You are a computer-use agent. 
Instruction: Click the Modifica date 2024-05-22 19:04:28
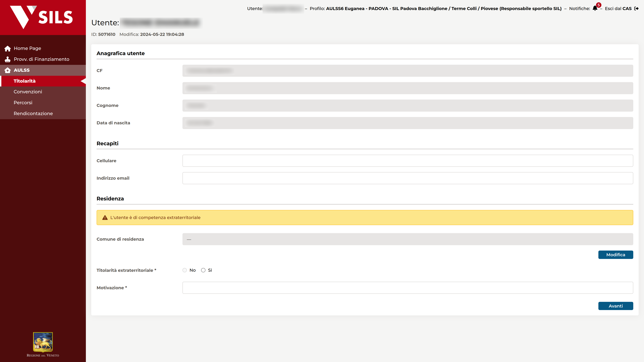[x=162, y=35]
